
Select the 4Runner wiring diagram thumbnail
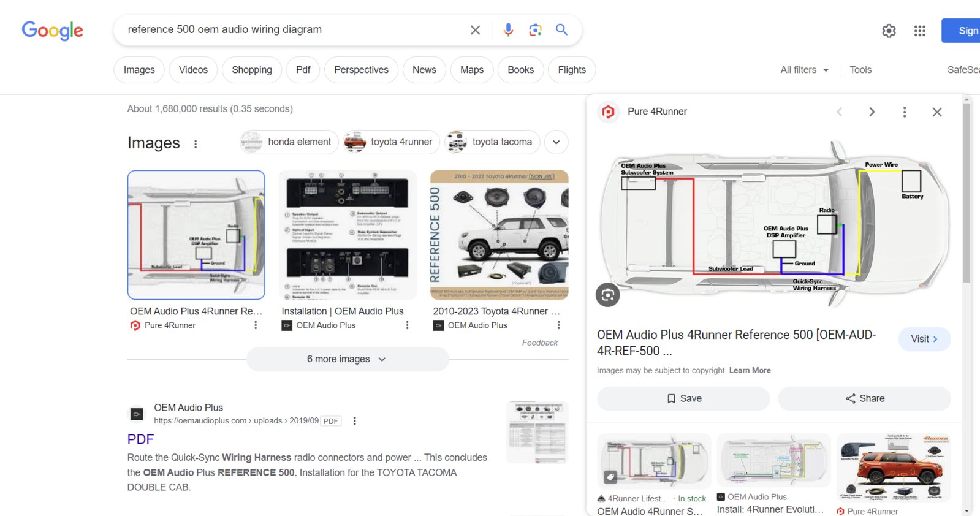pyautogui.click(x=196, y=235)
